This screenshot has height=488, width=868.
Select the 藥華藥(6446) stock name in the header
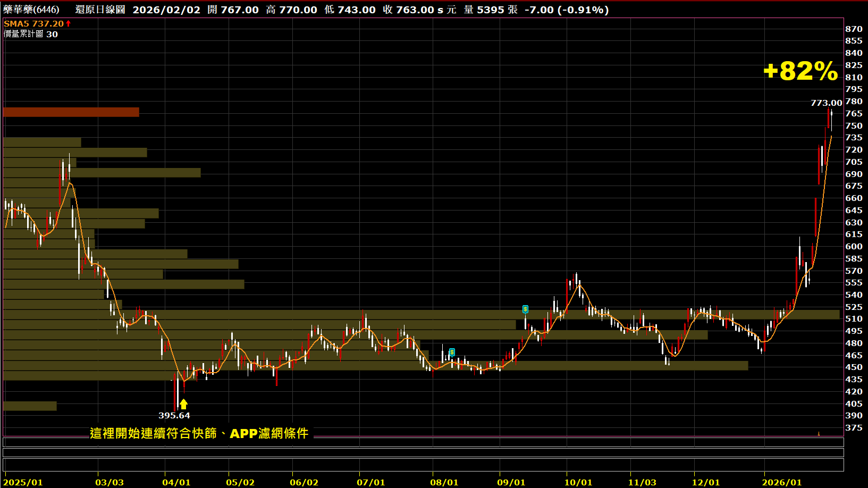pyautogui.click(x=31, y=10)
